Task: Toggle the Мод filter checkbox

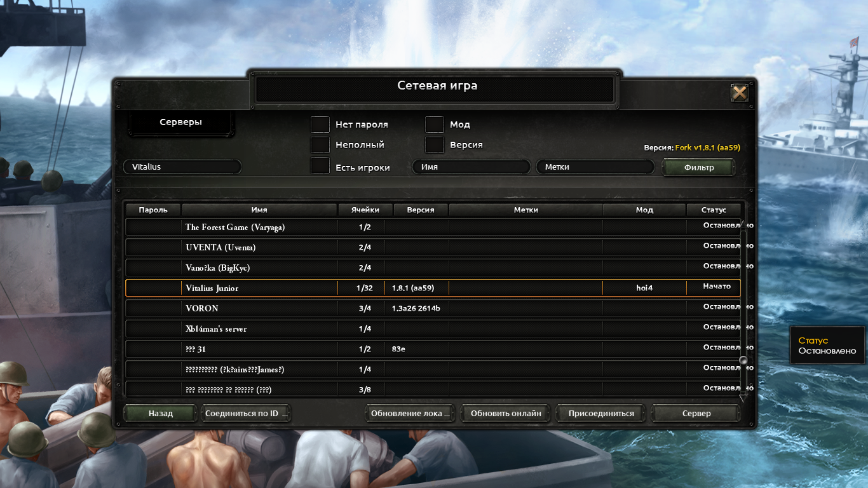Action: (435, 125)
